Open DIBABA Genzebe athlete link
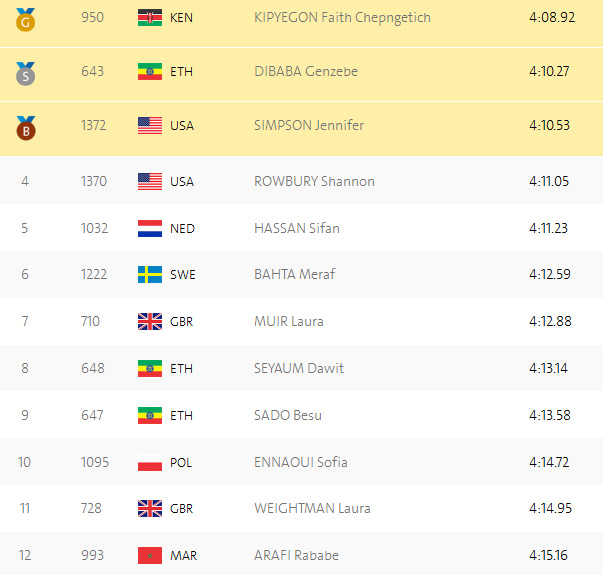The height and width of the screenshot is (575, 603). (306, 72)
